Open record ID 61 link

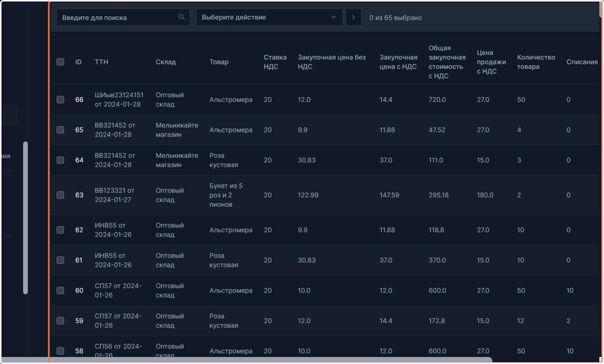click(x=80, y=260)
